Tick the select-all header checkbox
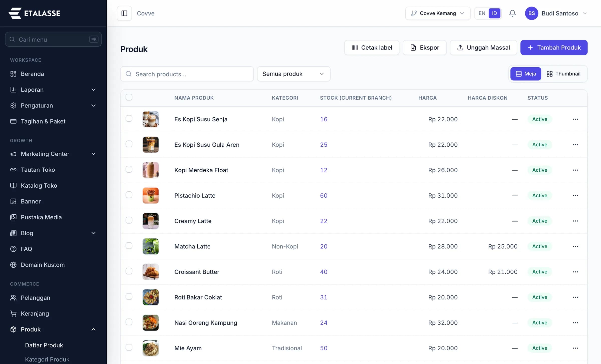The image size is (601, 364). click(129, 97)
